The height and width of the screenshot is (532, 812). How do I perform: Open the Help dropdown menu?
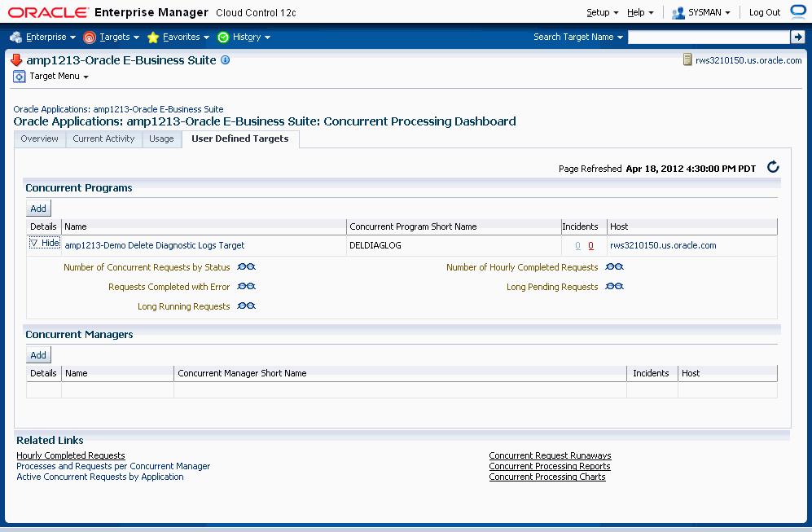coord(640,12)
